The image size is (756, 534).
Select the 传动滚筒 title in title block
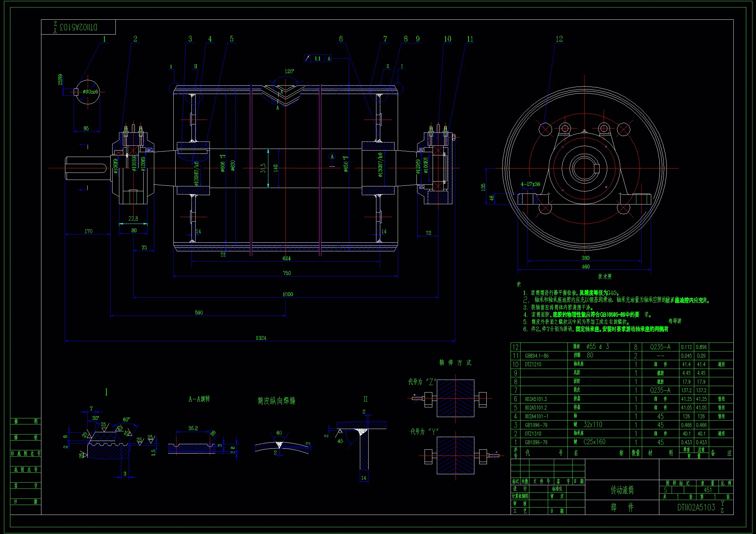622,490
